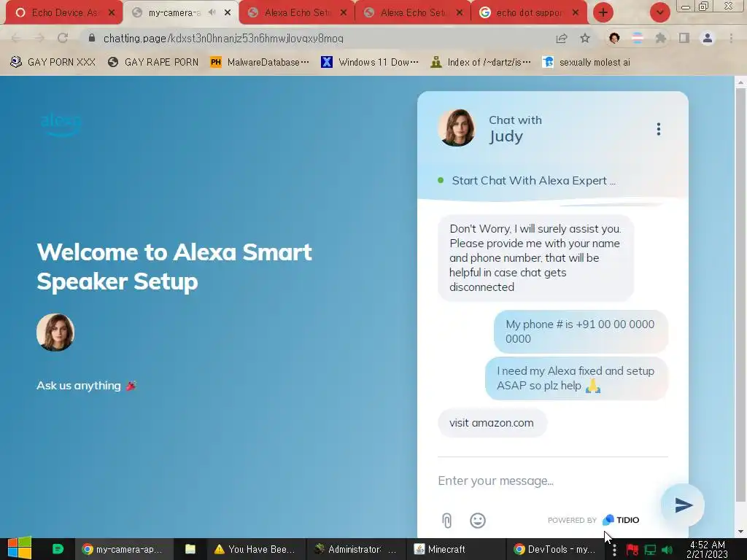Focus the Enter your message field
The image size is (747, 560).
(x=553, y=481)
